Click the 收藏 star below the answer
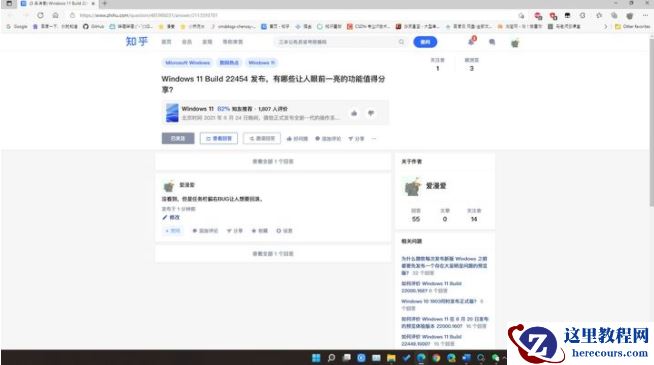Screen dimensions: 654x365 coord(259,231)
